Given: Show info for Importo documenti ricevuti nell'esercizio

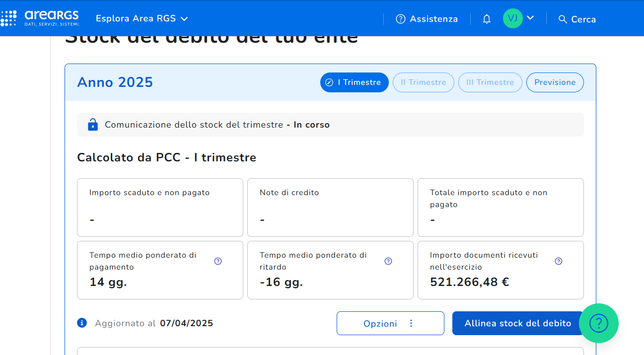Looking at the screenshot, I should coord(559,261).
